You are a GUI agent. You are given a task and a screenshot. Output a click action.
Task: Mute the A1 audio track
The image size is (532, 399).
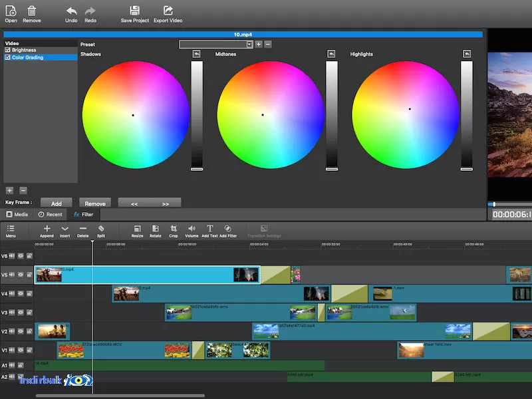[12, 365]
